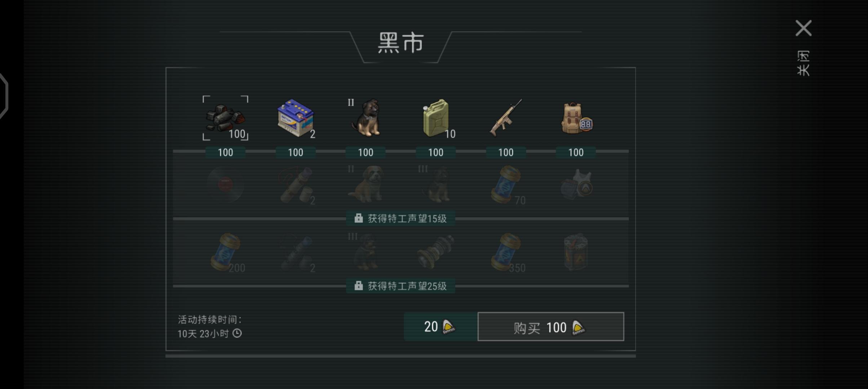Image resolution: width=868 pixels, height=389 pixels.
Task: Select the green fuel canister
Action: point(436,118)
